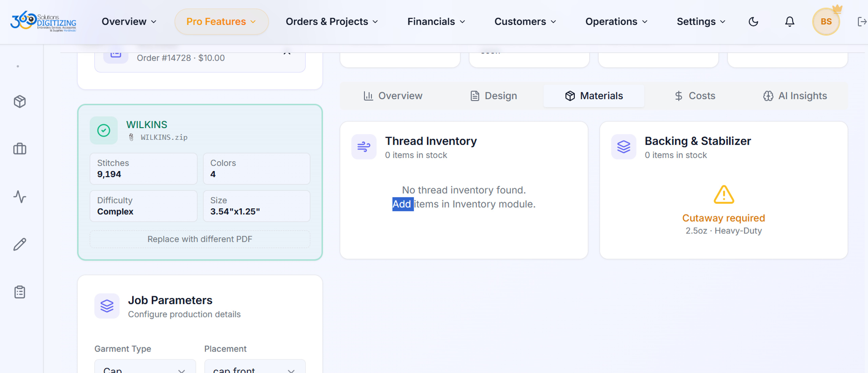868x373 pixels.
Task: Open the clipboard sidebar icon
Action: click(x=20, y=292)
